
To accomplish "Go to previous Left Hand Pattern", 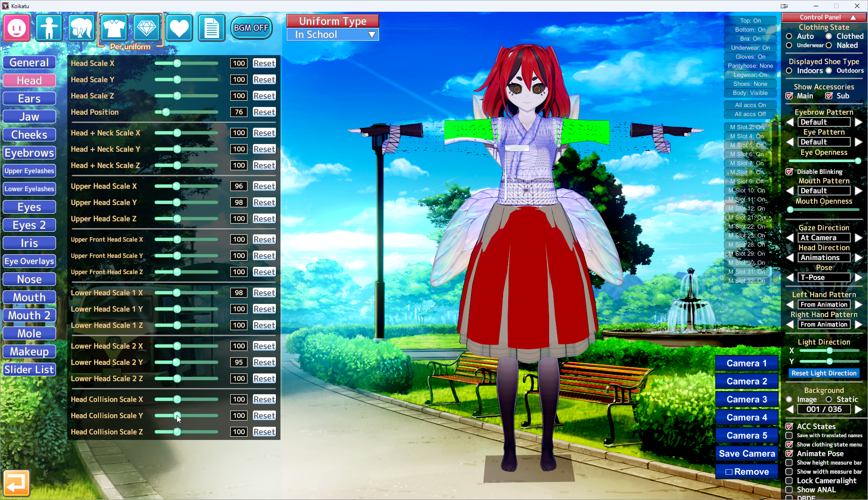I will coord(790,304).
